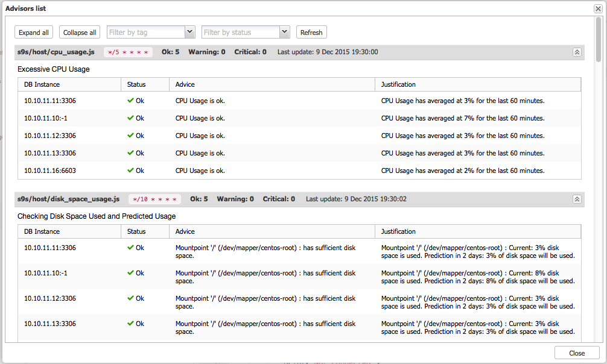Select 10.10.11.12:3306 in CPU usage table
The image size is (607, 364).
click(50, 136)
